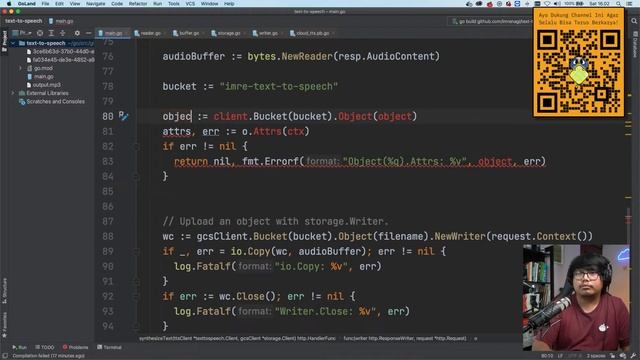Collapse the text-to-speech root folder
This screenshot has height=360, width=640.
click(x=13, y=43)
